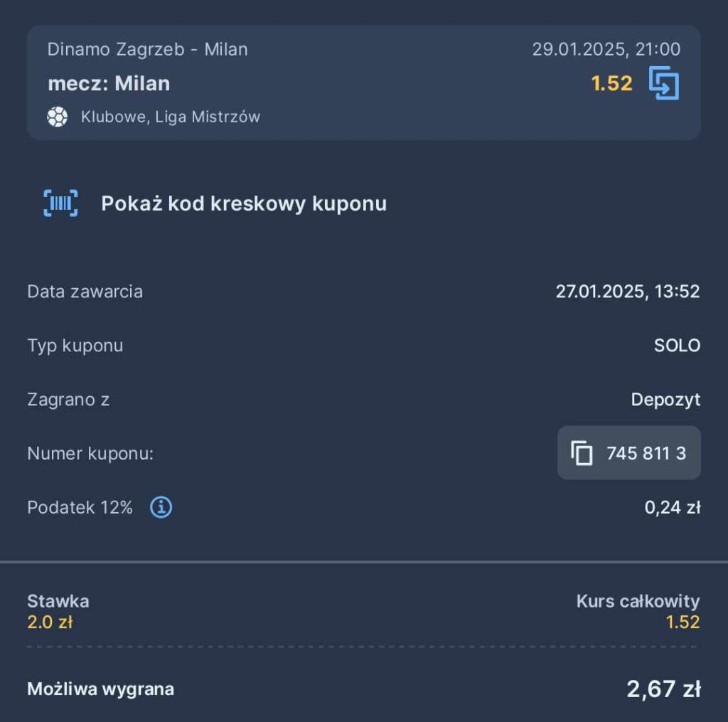Copy coupon number 745 811 3
Viewport: 728px width, 722px height.
coord(629,453)
